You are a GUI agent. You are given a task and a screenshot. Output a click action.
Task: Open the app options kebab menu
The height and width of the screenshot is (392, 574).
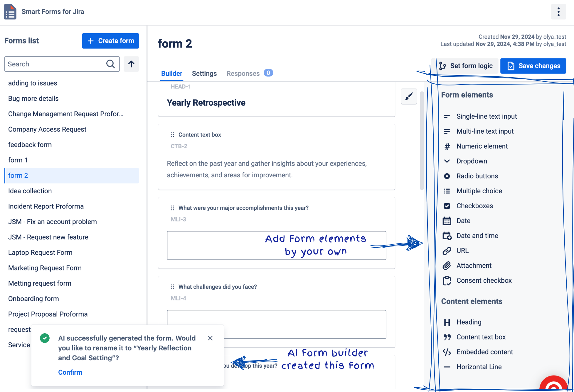coord(558,12)
